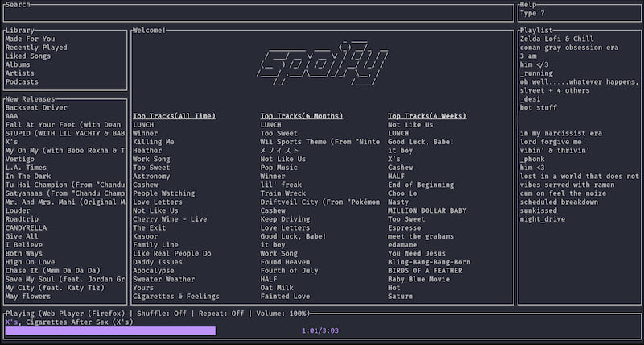Select Astronomy in All Time tracks
The height and width of the screenshot is (345, 644).
tap(151, 177)
